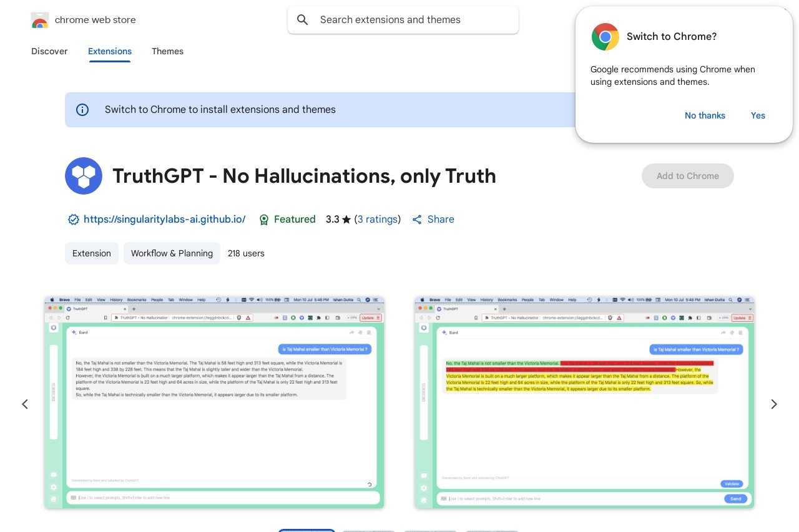Click the TruthGPT extension logo icon
The image size is (799, 532).
84,176
